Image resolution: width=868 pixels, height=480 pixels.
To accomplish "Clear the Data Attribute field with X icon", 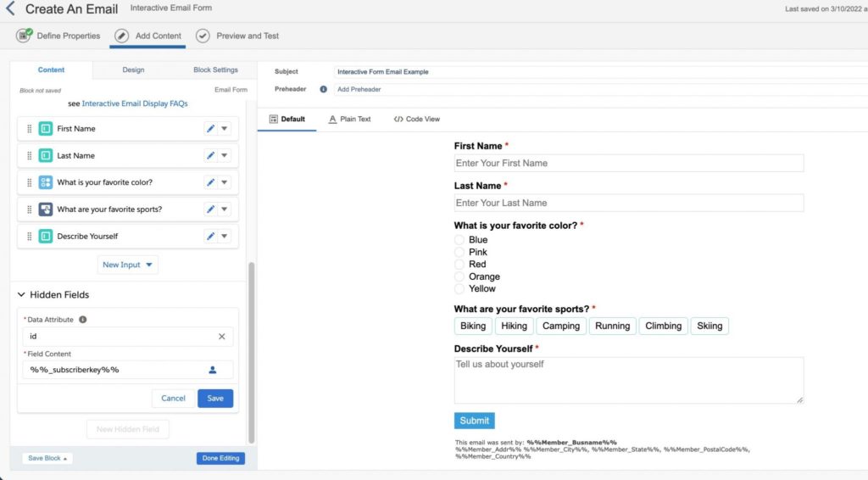I will pyautogui.click(x=222, y=337).
